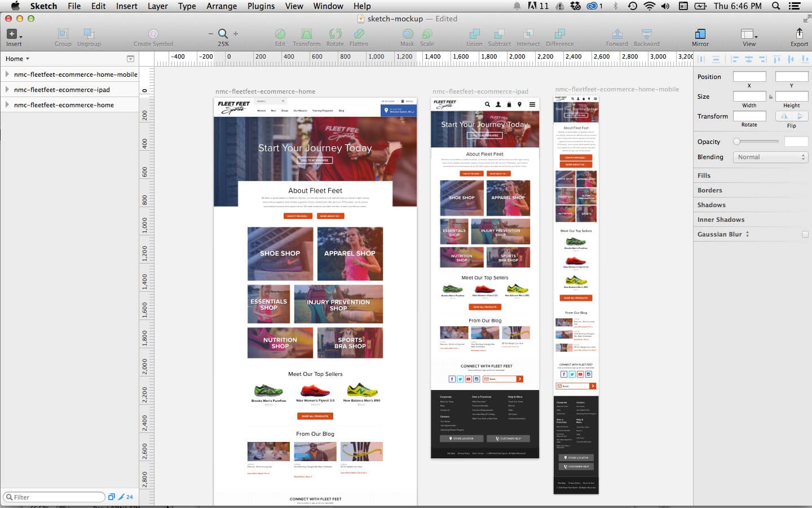Open the Plugins menu
The image size is (812, 508).
[x=261, y=6]
